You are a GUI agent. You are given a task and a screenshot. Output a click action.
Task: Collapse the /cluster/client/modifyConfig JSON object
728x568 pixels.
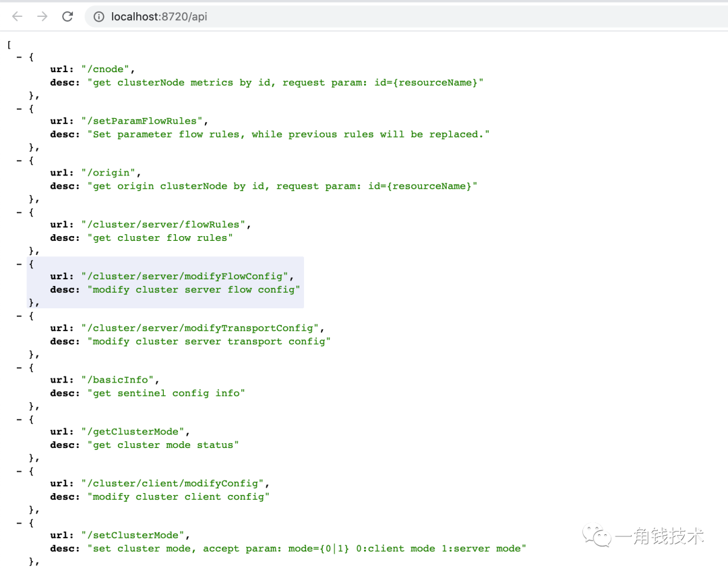click(x=19, y=472)
